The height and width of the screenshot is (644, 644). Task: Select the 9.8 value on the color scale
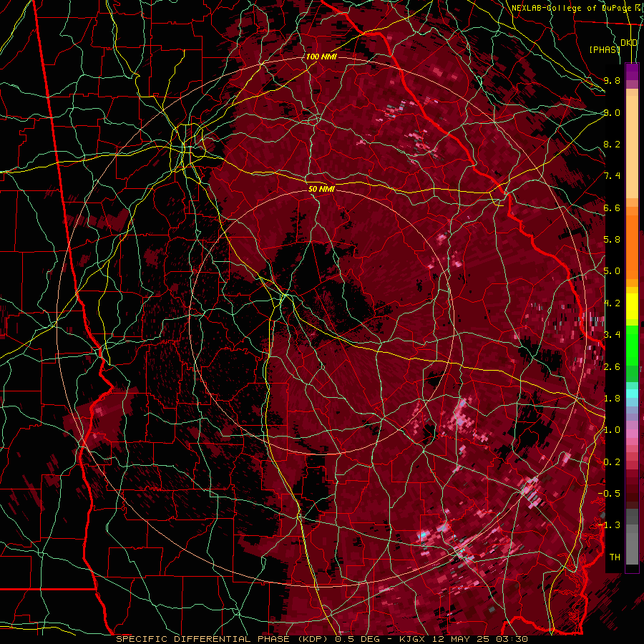pos(612,80)
